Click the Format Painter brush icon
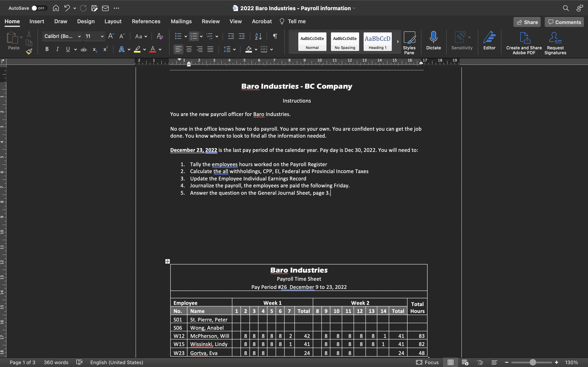The height and width of the screenshot is (367, 588). pos(29,51)
